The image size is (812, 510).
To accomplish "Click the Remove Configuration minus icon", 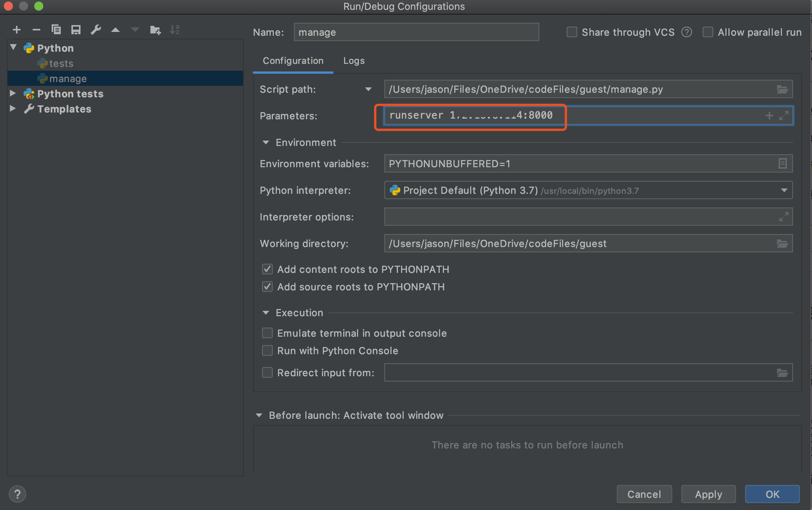I will 36,30.
